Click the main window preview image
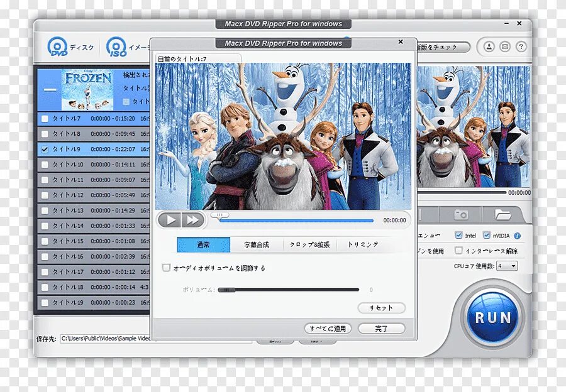Screen dimensions: 566x392 (x=474, y=126)
